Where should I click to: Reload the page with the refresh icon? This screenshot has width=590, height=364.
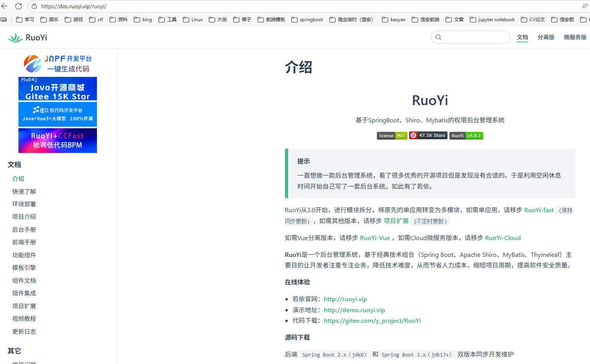(x=18, y=6)
